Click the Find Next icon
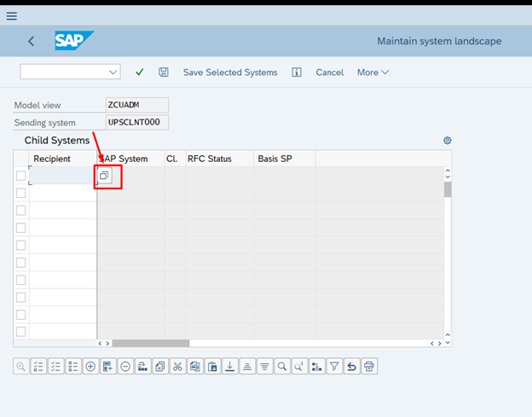 pyautogui.click(x=299, y=367)
